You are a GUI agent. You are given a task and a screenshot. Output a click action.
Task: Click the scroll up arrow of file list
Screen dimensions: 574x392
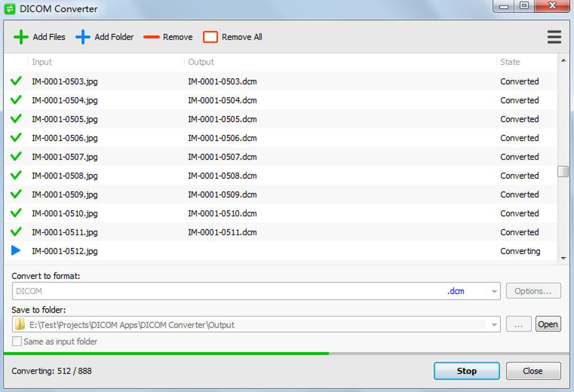point(563,60)
